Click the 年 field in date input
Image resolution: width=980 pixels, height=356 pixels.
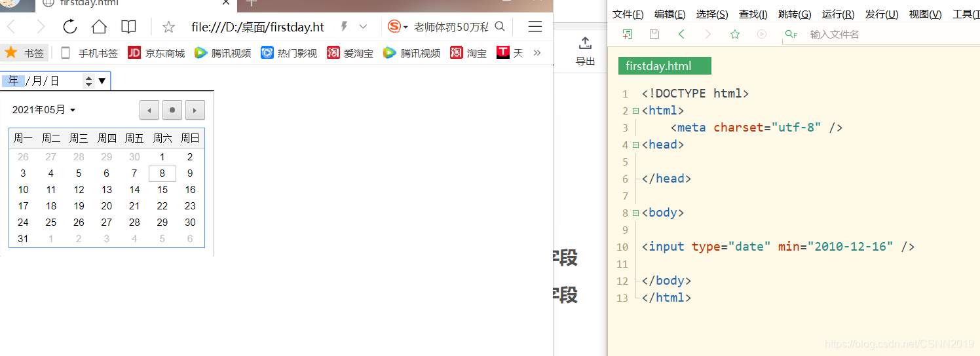[13, 80]
